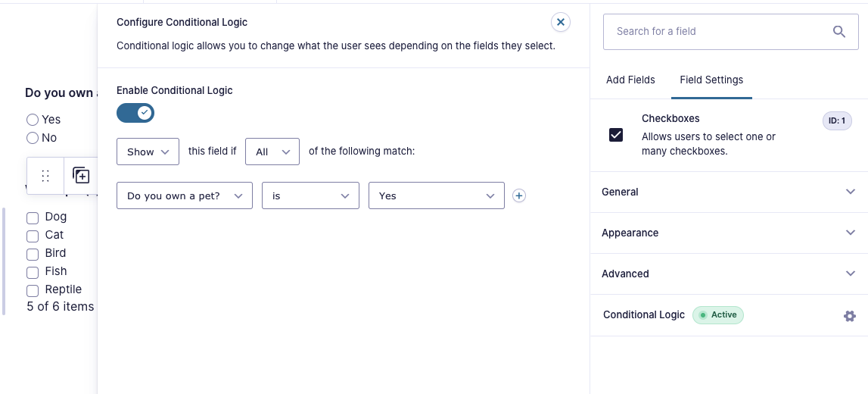Close the Configure Conditional Logic panel
The width and height of the screenshot is (868, 394).
point(560,22)
